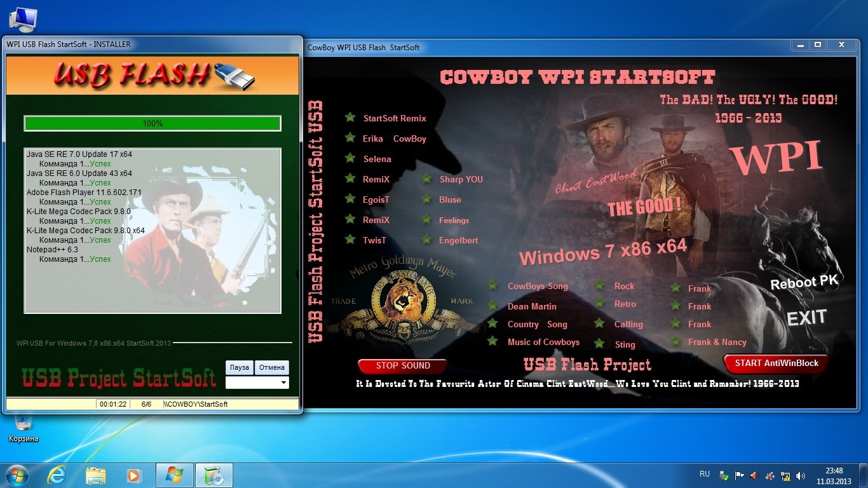Click "Java SE RE 7.0 Update 17 x64" in the install log
Viewport: 868px width, 488px height.
click(x=79, y=154)
